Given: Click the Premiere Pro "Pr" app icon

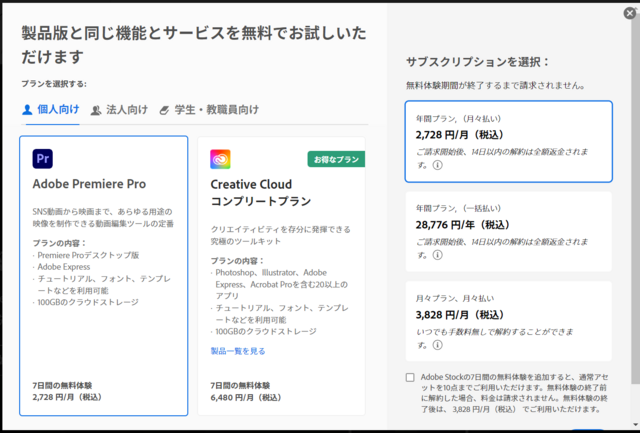Looking at the screenshot, I should pos(42,159).
